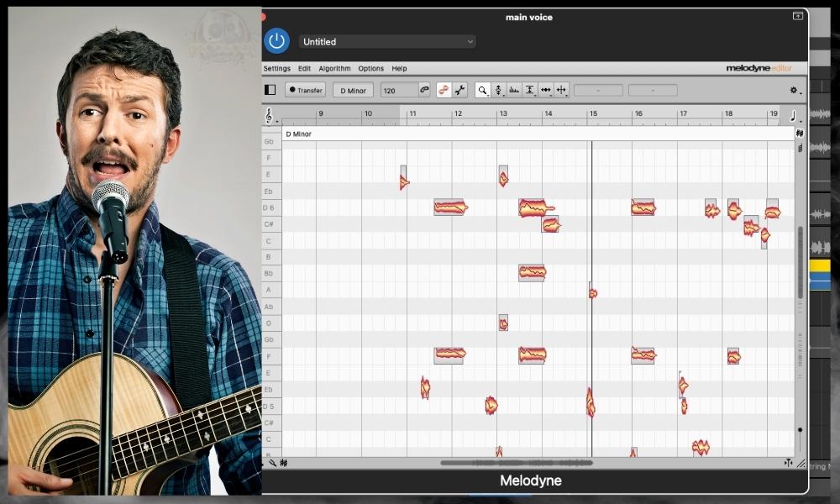Select the formant tool

[514, 90]
